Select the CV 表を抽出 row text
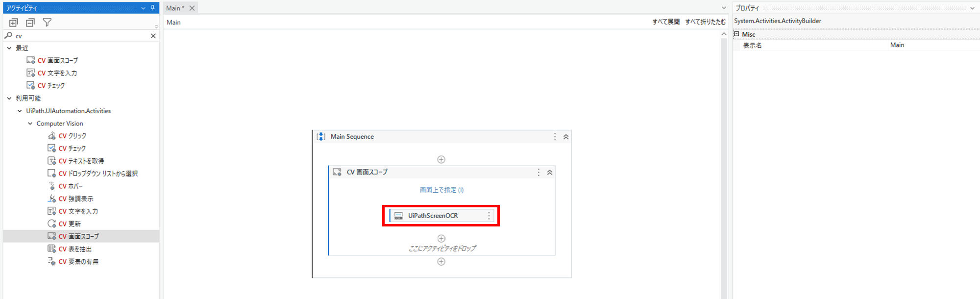Image resolution: width=980 pixels, height=299 pixels. click(75, 249)
